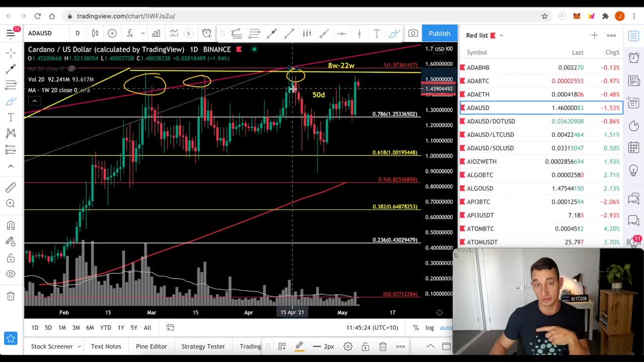Viewport: 644px width, 362px height.
Task: Open the Red list watchlist dropdown
Action: coord(485,35)
